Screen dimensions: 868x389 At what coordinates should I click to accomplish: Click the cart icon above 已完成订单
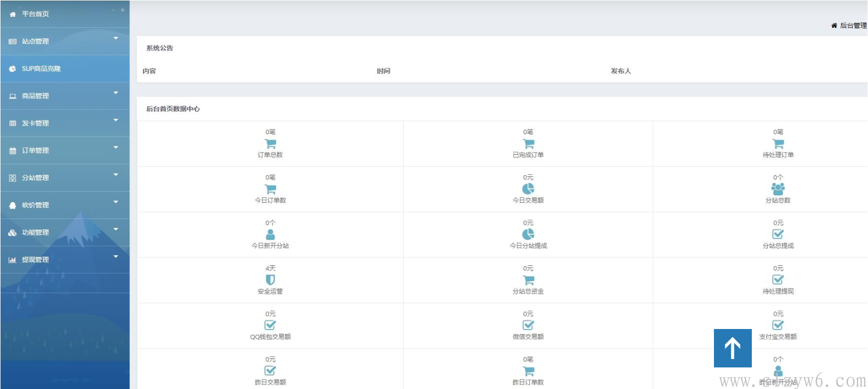pyautogui.click(x=528, y=144)
